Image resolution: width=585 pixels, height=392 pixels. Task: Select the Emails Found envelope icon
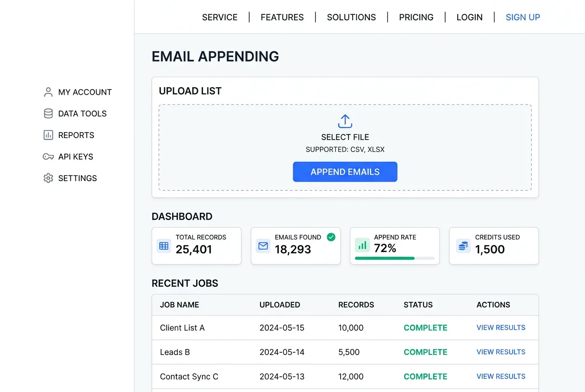(x=262, y=245)
